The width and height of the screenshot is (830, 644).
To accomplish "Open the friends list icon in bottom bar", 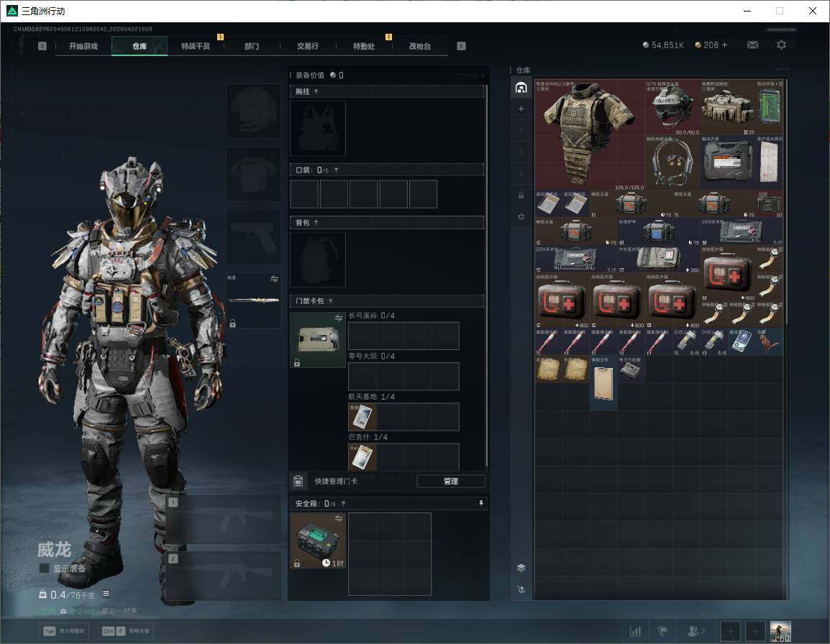I will (696, 631).
